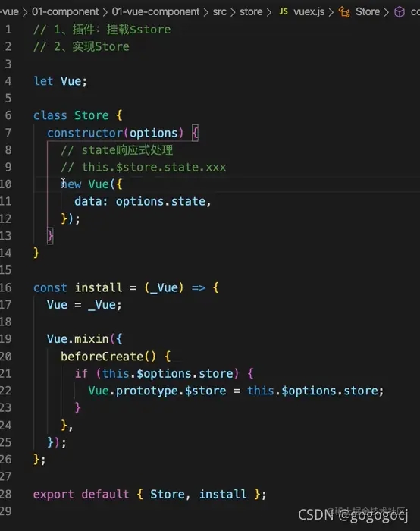420x531 pixels.
Task: Open the store folder breadcrumb
Action: click(x=251, y=12)
